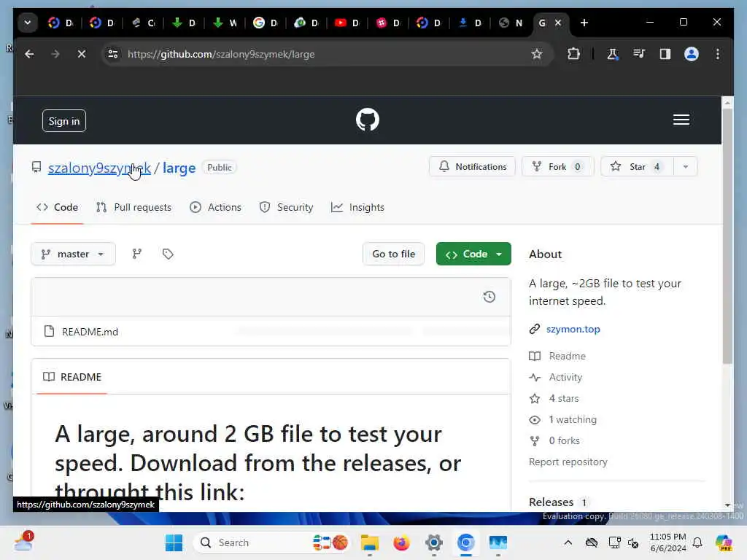
Task: Open szalony9szymek profile link
Action: 99,168
